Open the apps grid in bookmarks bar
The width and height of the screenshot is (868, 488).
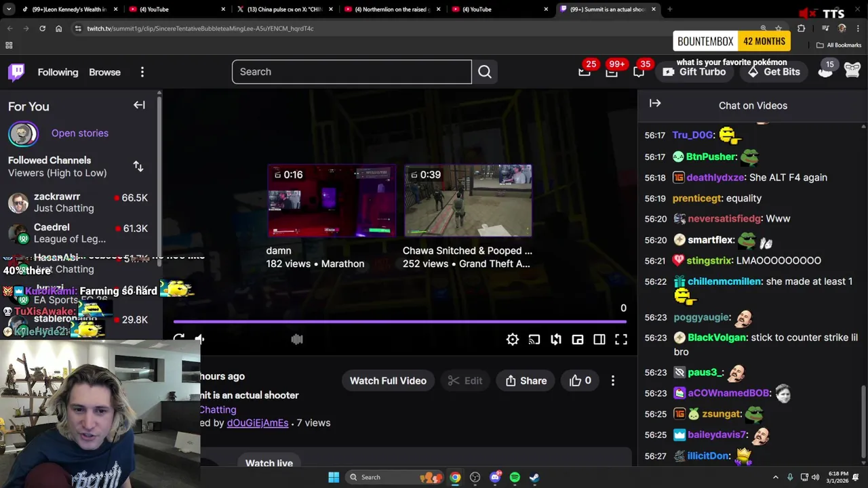pyautogui.click(x=9, y=45)
